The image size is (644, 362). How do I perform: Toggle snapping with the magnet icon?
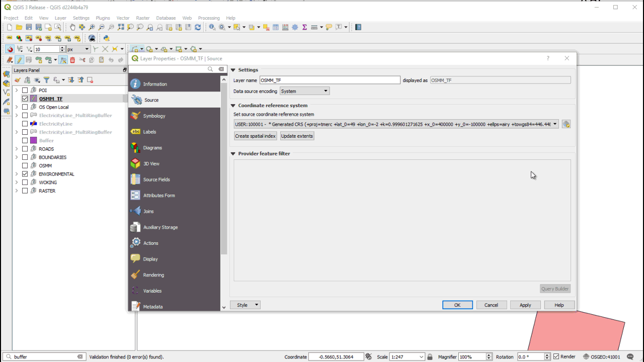pos(10,49)
